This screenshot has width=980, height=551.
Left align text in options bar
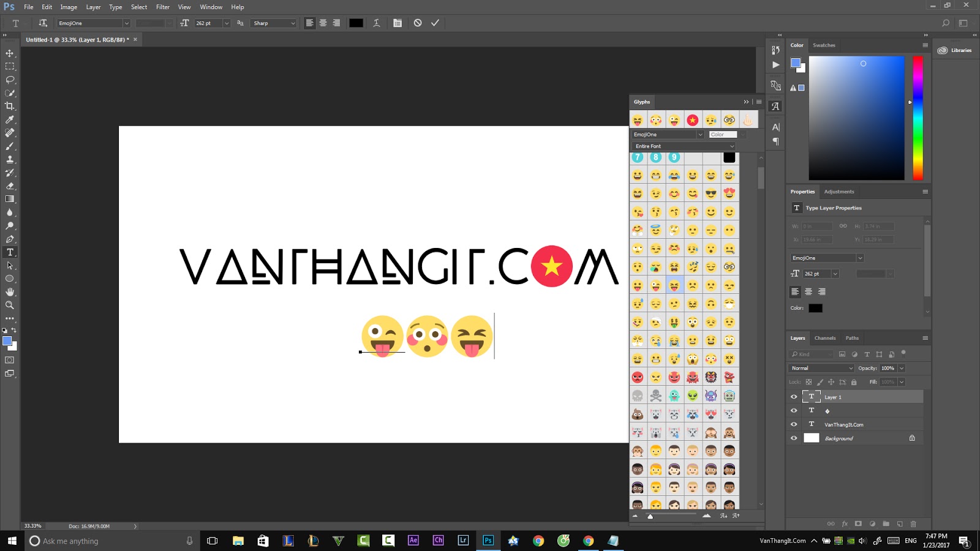click(309, 23)
